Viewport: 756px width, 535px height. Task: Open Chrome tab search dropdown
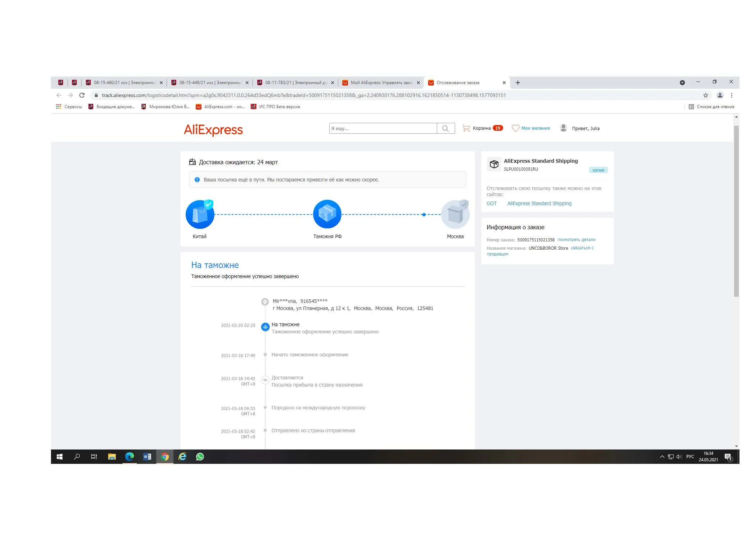point(682,83)
